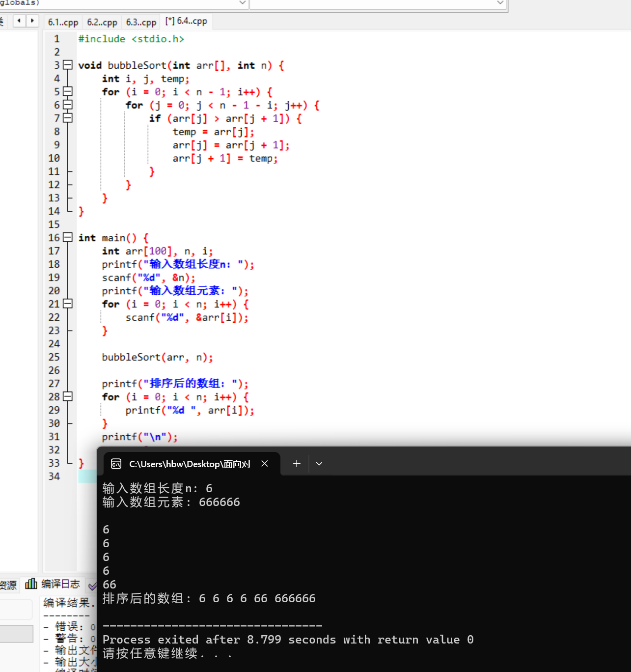Open a new terminal tab with plus

297,463
